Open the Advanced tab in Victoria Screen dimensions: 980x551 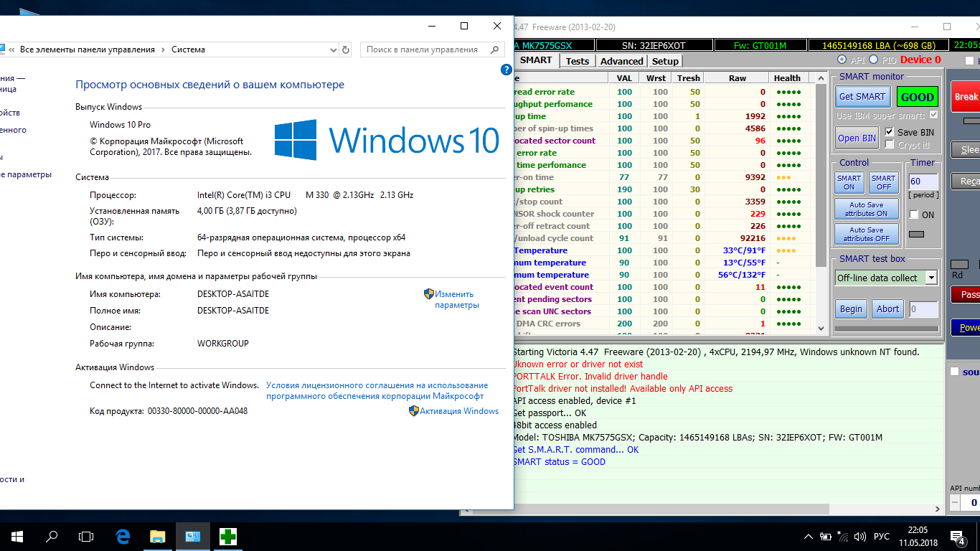pyautogui.click(x=621, y=61)
